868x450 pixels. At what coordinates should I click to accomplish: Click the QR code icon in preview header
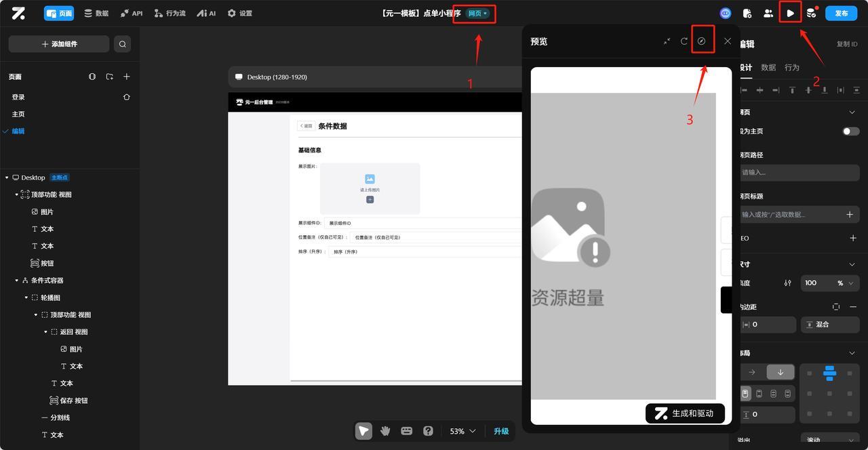pos(703,41)
